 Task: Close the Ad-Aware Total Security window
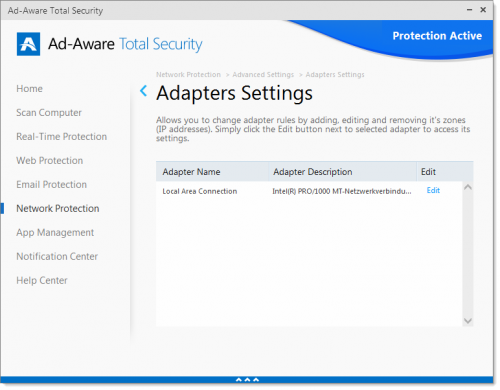tap(483, 10)
